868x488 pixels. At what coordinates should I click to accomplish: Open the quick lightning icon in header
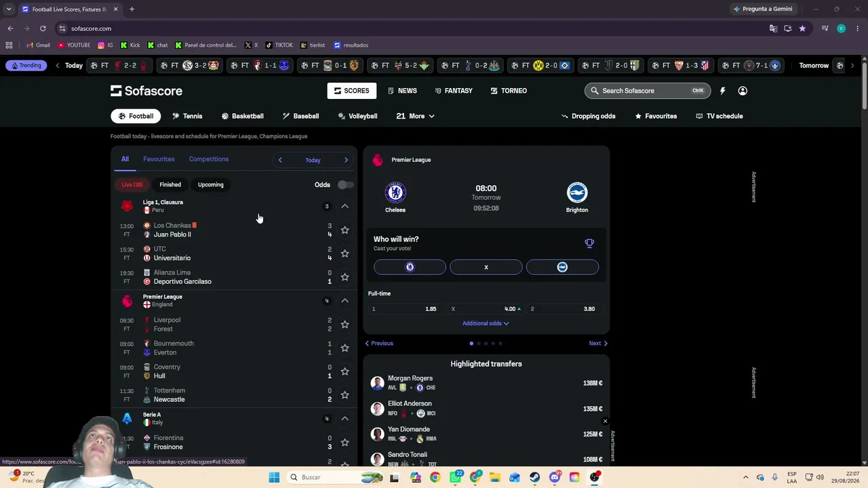tap(722, 91)
